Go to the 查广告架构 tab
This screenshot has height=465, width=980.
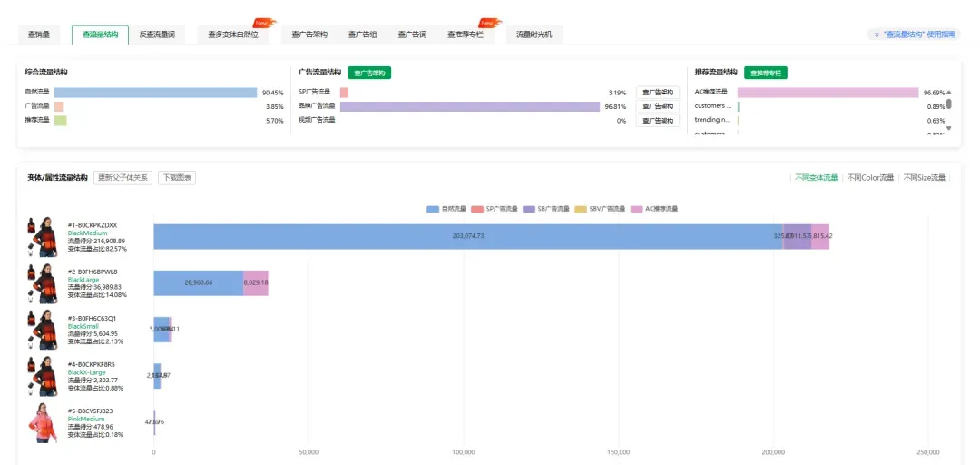(309, 35)
